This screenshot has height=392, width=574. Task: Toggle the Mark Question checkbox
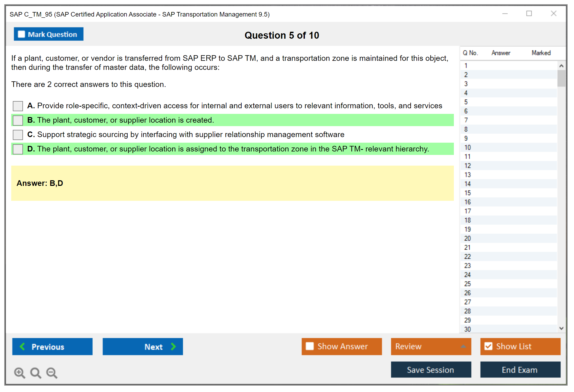click(x=21, y=34)
